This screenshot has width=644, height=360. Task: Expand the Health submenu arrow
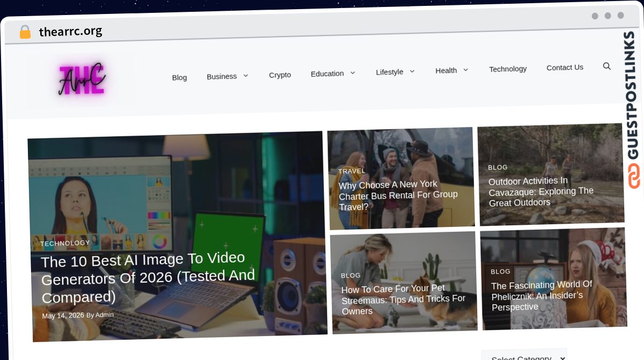coord(465,69)
